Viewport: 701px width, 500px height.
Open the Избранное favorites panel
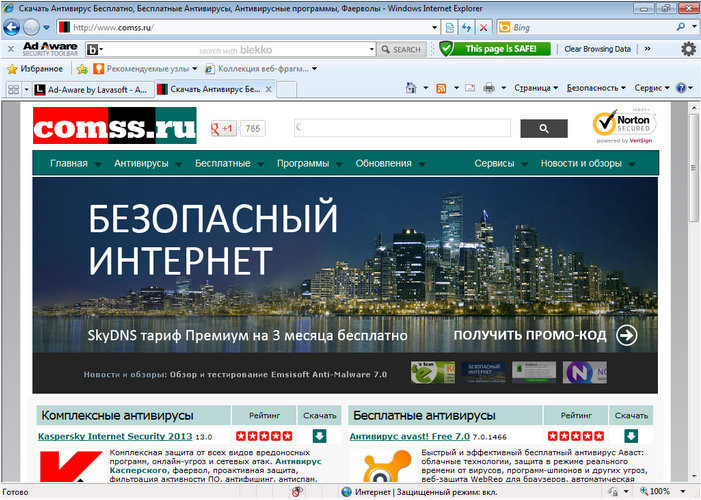pos(35,69)
